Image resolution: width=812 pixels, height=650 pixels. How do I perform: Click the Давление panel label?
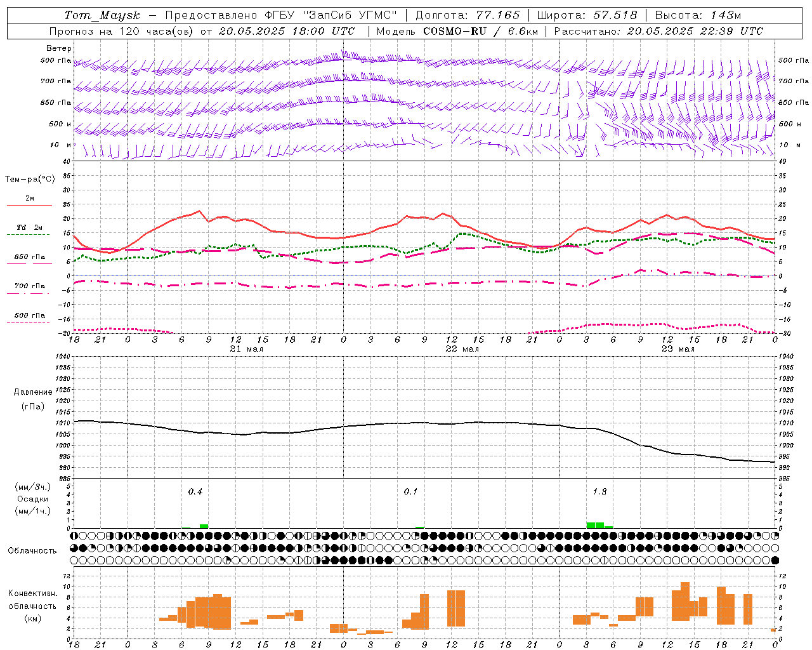(33, 392)
